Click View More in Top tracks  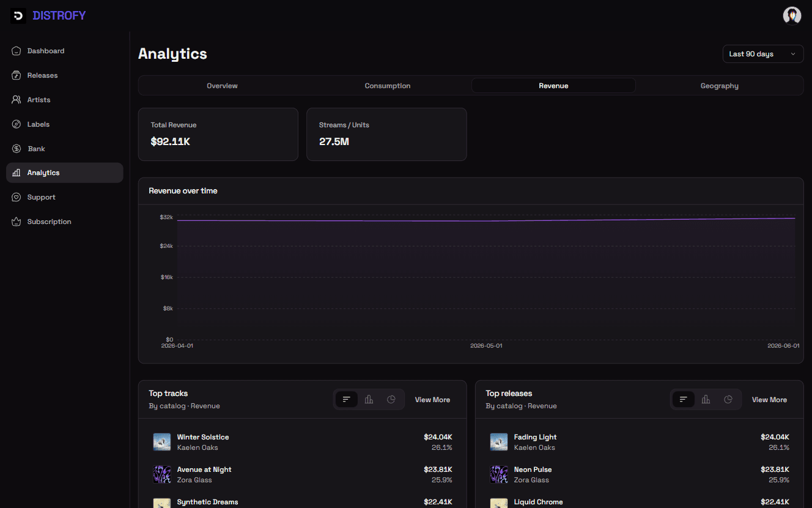pyautogui.click(x=432, y=400)
